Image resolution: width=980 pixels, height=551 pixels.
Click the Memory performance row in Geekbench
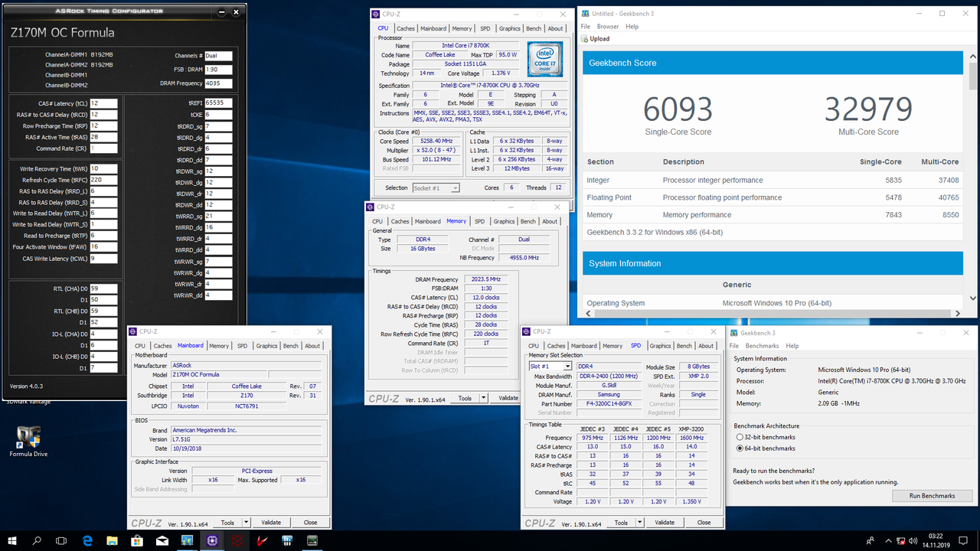(x=773, y=215)
